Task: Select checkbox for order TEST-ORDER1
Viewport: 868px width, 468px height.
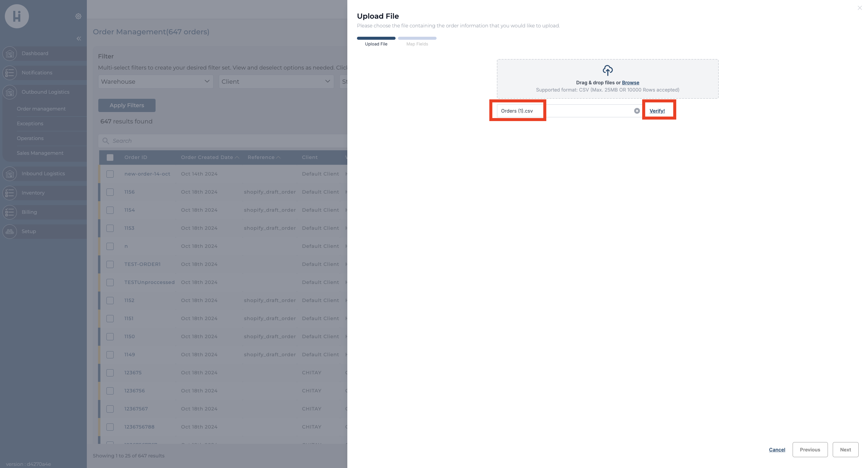Action: pos(110,264)
